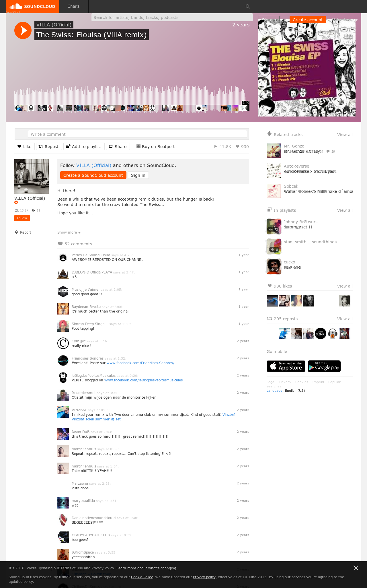Viewport: 367px width, 588px height.
Task: Follow VILLA (Official) artist
Action: click(22, 218)
